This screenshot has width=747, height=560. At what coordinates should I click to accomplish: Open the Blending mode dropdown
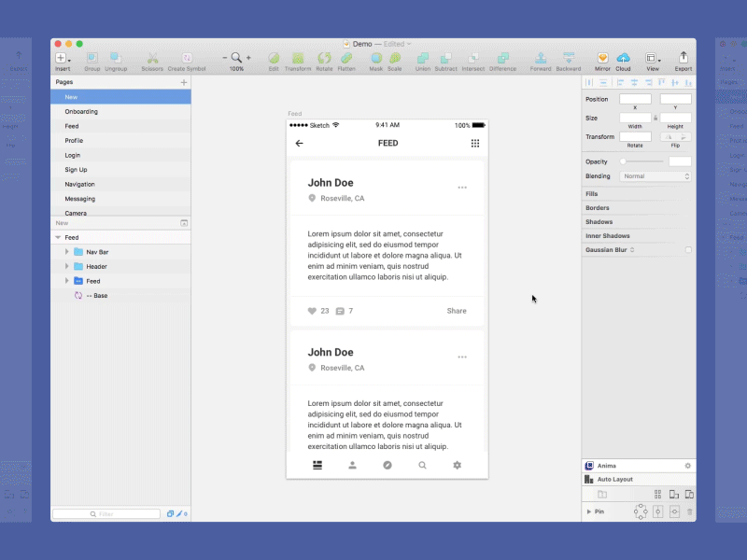point(655,175)
